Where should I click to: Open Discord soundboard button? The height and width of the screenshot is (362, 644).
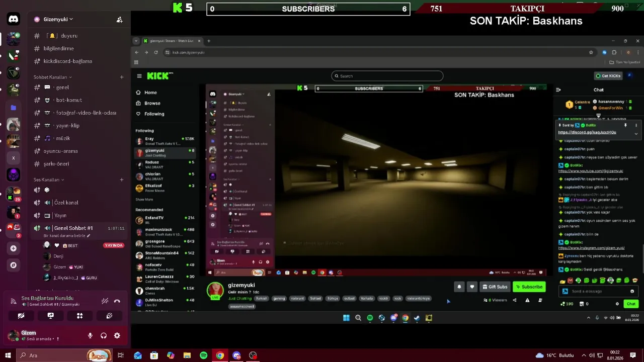(x=109, y=316)
